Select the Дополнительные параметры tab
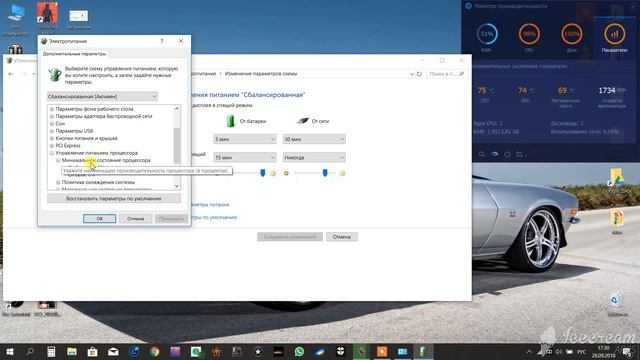The width and height of the screenshot is (640, 360). point(74,53)
